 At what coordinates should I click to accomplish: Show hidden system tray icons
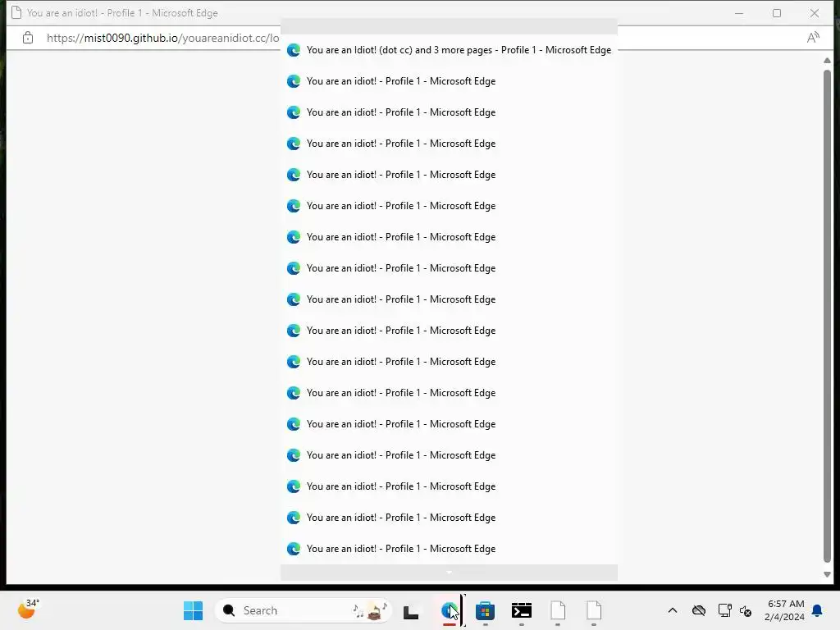pos(673,610)
